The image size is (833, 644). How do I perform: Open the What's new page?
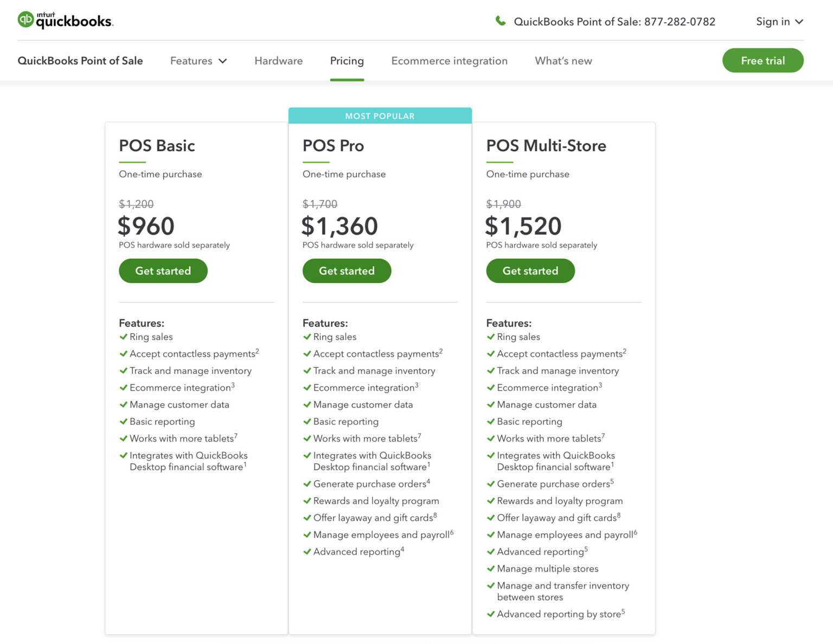tap(563, 61)
